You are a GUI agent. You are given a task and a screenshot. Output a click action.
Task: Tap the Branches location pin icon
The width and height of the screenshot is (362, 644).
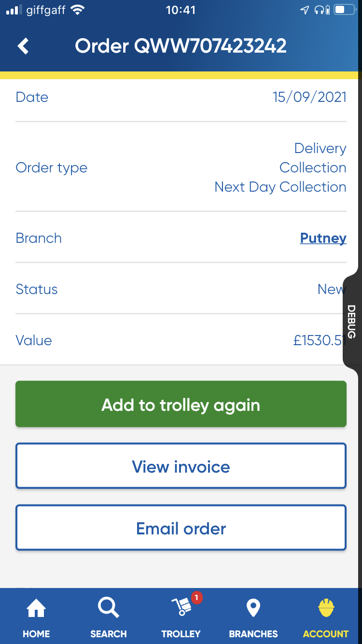pos(253,608)
